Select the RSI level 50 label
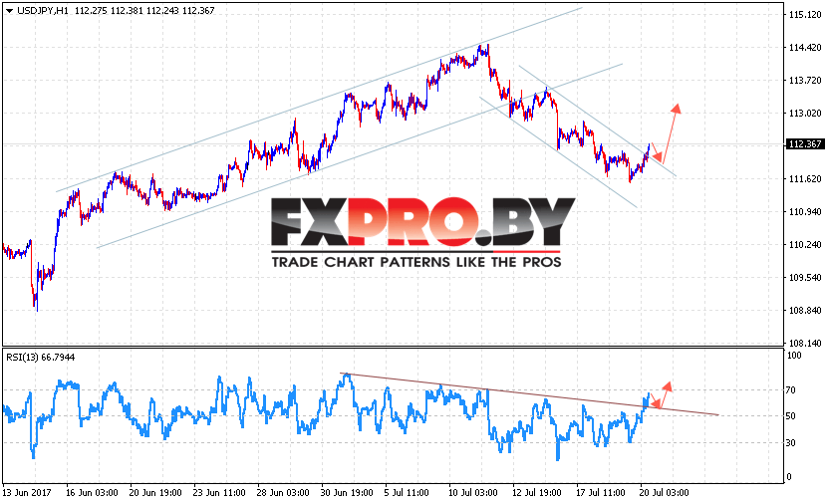826x504 pixels. click(x=791, y=415)
